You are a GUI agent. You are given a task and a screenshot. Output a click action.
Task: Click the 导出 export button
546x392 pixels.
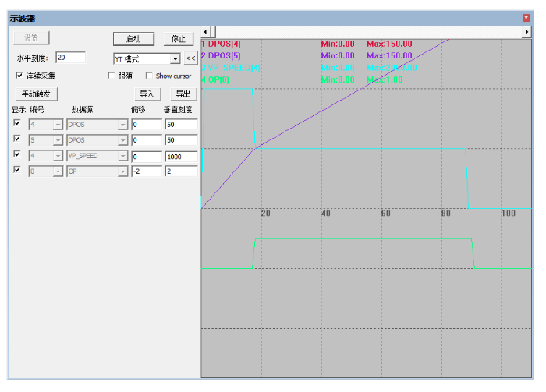click(183, 94)
